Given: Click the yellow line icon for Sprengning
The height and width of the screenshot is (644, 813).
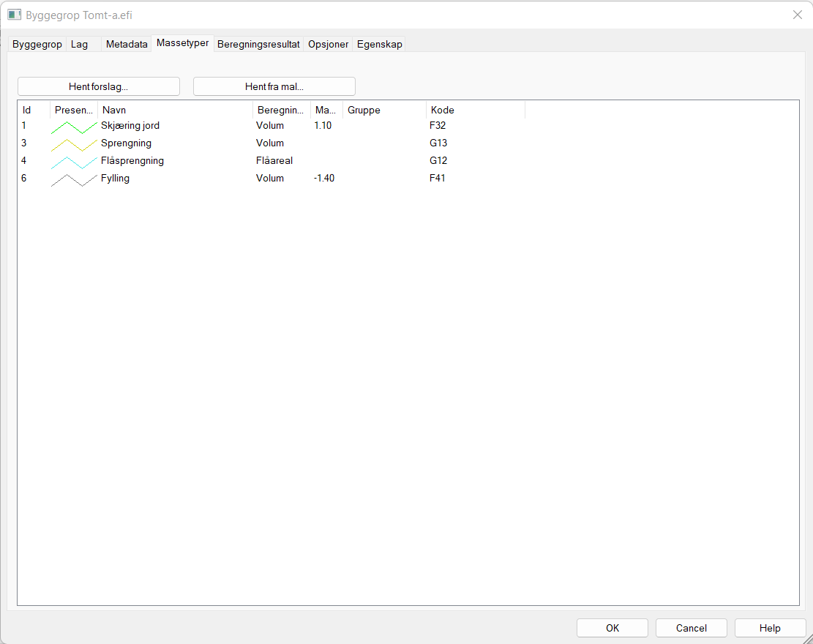Looking at the screenshot, I should (x=74, y=144).
